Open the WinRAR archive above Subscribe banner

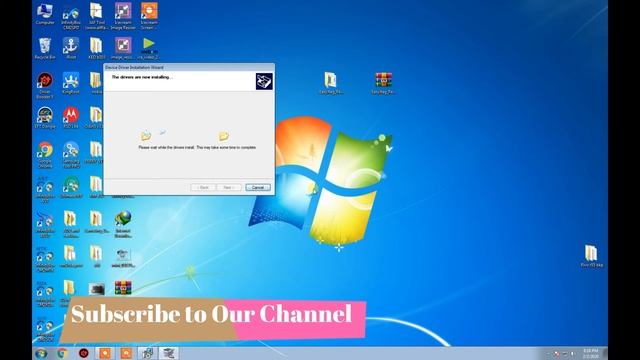pos(123,288)
